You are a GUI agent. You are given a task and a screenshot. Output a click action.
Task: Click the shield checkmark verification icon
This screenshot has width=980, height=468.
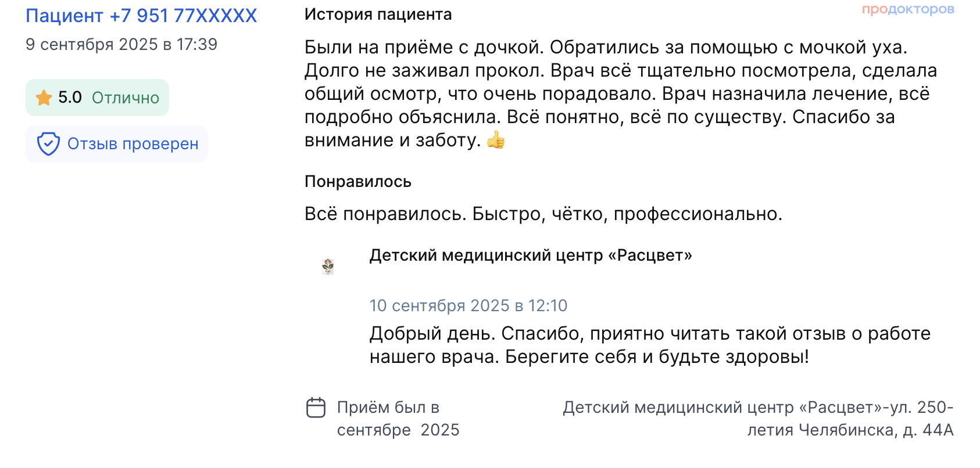[48, 143]
